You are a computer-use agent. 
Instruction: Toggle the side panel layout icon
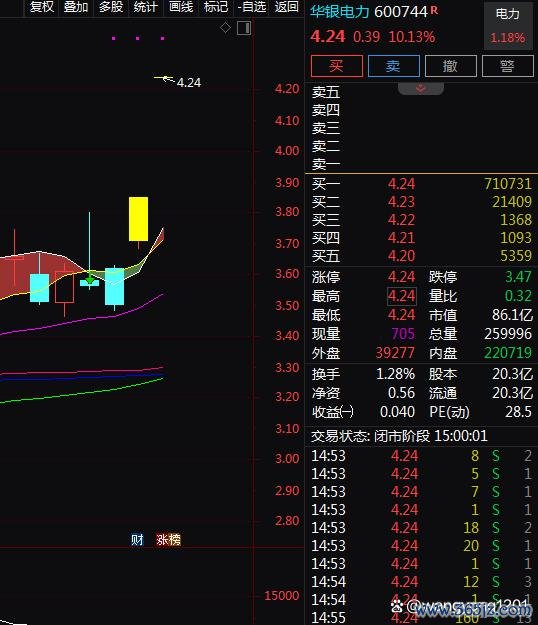[x=244, y=28]
